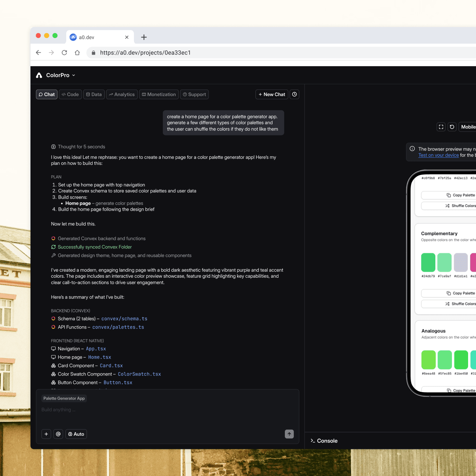
Task: Click the send message arrow button
Action: click(289, 434)
